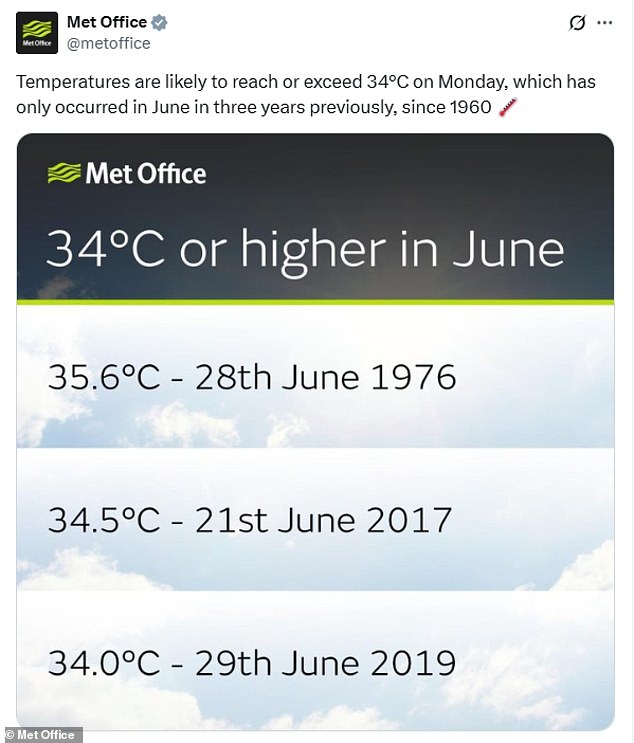Click the dark header banner of the graphic

(x=315, y=217)
